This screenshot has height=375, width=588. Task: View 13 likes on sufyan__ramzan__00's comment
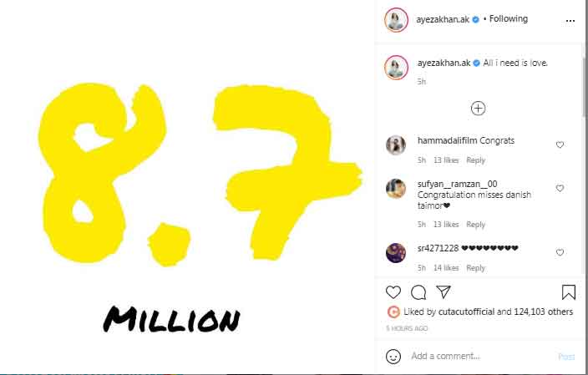[446, 225]
